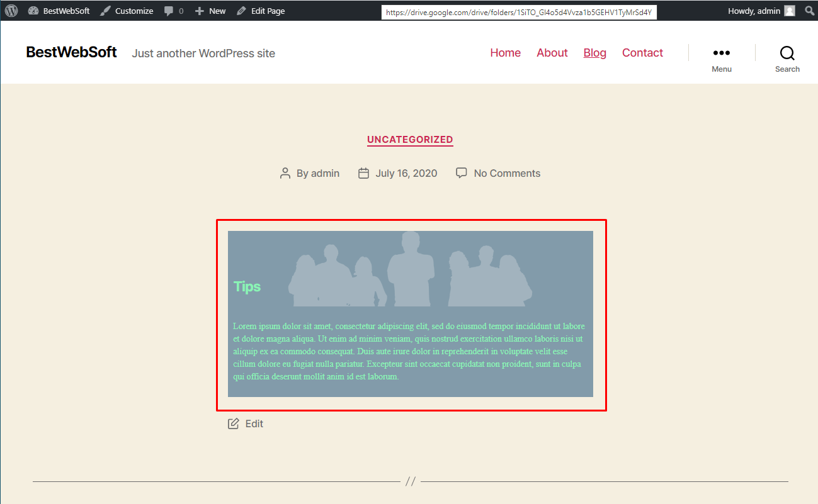This screenshot has height=504, width=818.
Task: Click the people silhouette banner image
Action: click(410, 269)
